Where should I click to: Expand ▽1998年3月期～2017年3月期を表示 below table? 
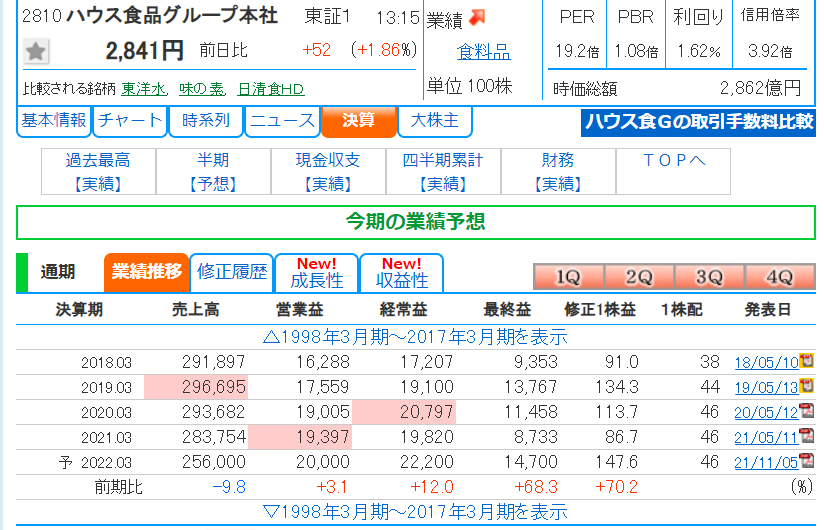pos(415,512)
